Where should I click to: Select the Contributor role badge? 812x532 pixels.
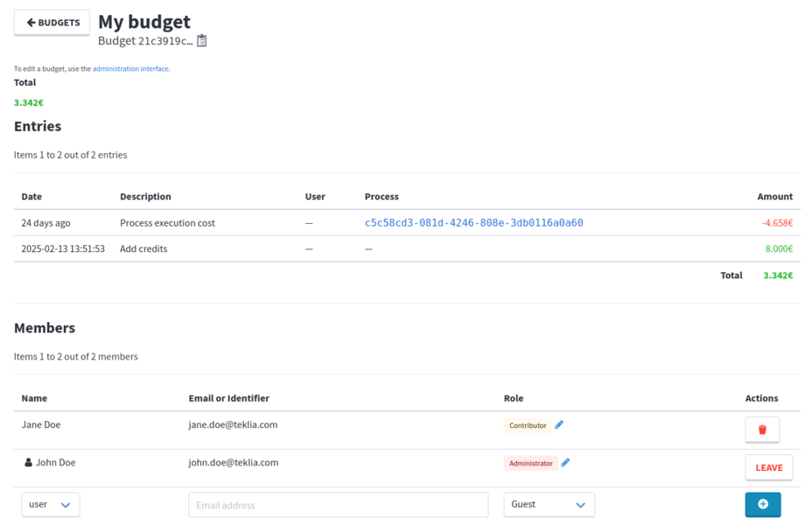(528, 425)
